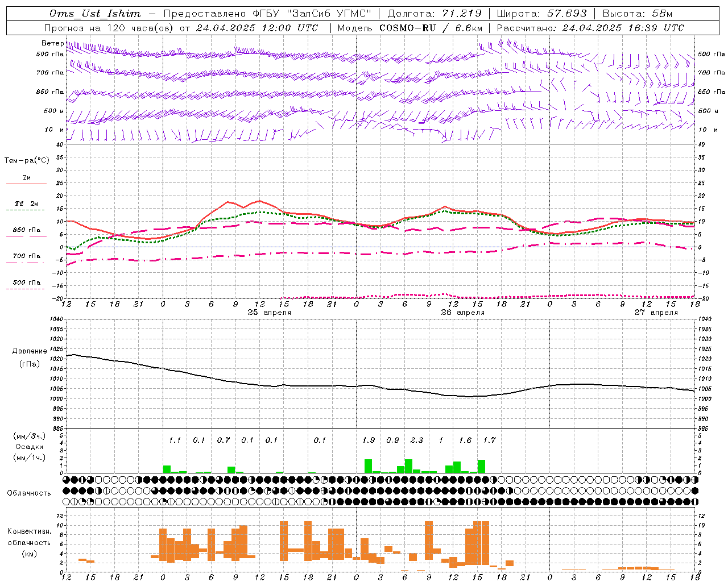728x582 pixels.
Task: Select the Облачность cloudiness label
Action: tap(29, 493)
